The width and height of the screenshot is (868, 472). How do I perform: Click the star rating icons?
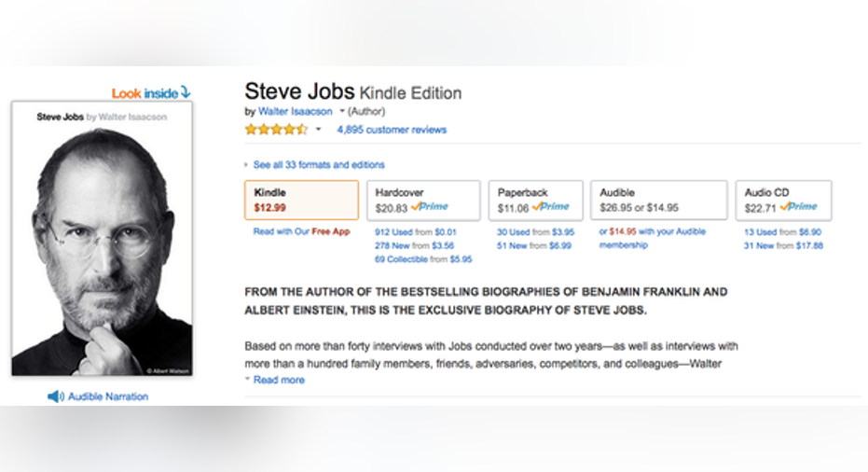pos(276,130)
